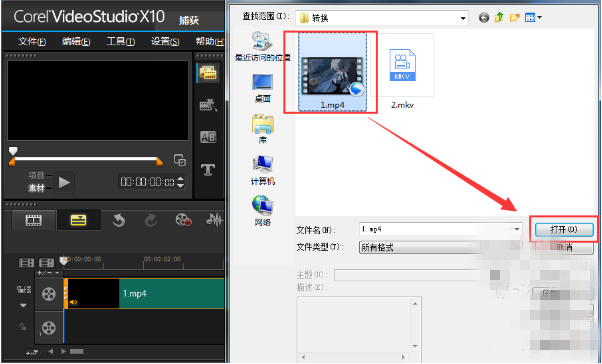Click the overlay track 1 reel icon
The height and width of the screenshot is (364, 602).
[x=49, y=328]
